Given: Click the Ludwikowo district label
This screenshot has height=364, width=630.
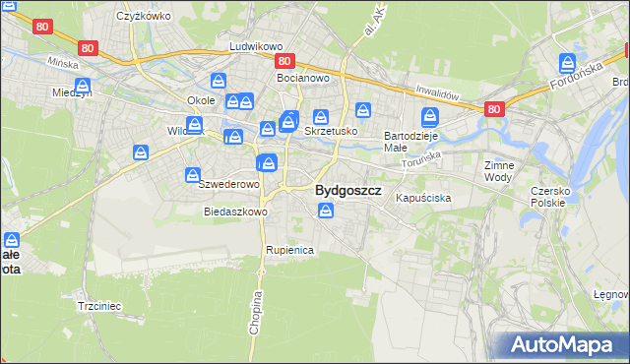Looking at the screenshot, I should point(256,46).
